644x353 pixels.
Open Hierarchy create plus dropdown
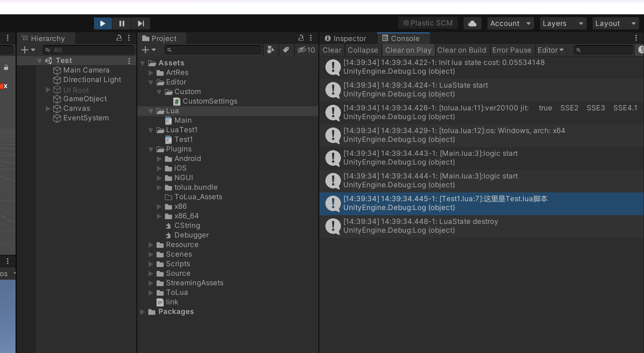(28, 50)
